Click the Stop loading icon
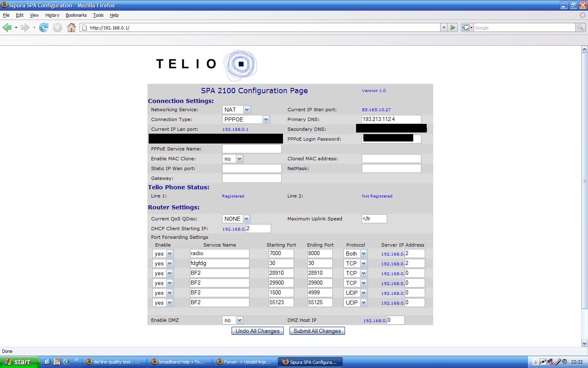Screen dimensions: 588x368 [x=58, y=27]
